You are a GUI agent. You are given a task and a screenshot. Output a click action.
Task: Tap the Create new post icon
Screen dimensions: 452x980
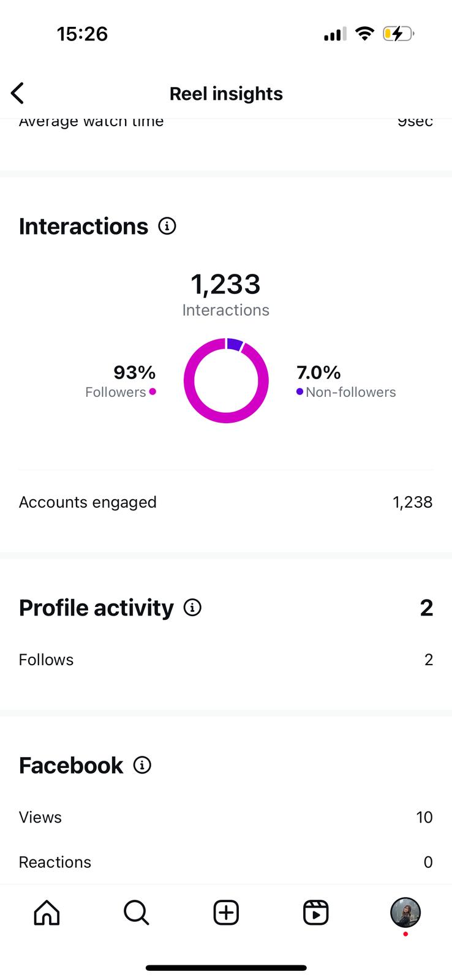coord(226,913)
